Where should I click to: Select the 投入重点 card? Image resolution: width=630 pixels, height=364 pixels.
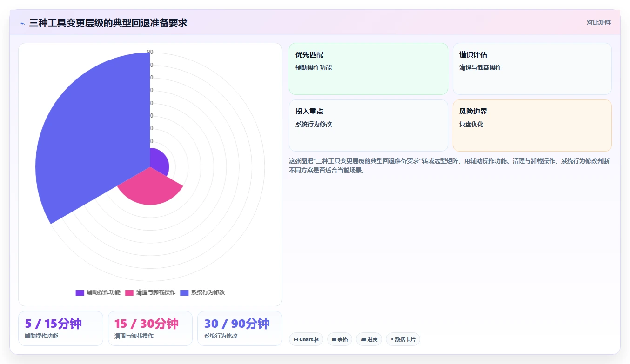(368, 126)
